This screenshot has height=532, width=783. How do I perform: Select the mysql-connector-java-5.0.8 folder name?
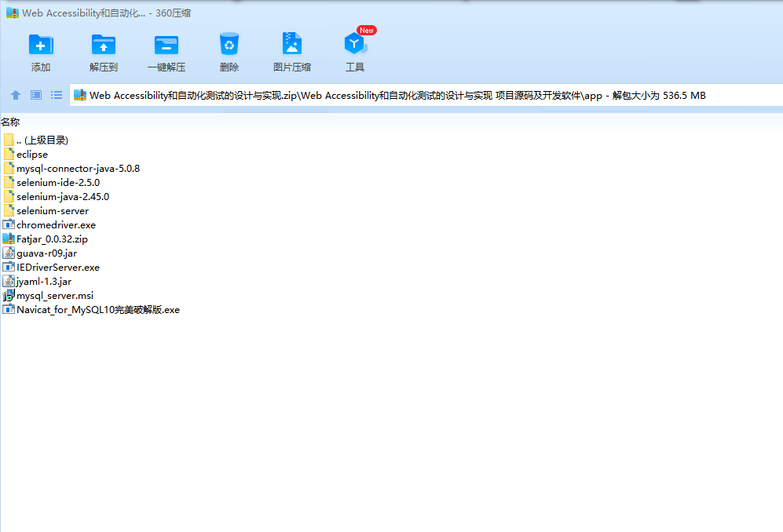pos(78,169)
